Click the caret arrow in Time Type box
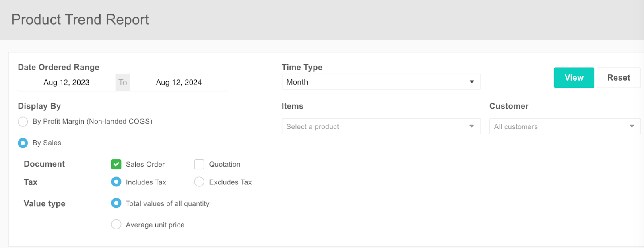 point(472,82)
